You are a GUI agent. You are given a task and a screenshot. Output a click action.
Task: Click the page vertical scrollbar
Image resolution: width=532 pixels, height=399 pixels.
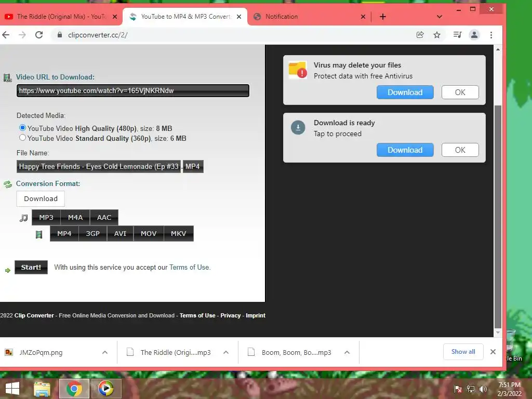498,217
